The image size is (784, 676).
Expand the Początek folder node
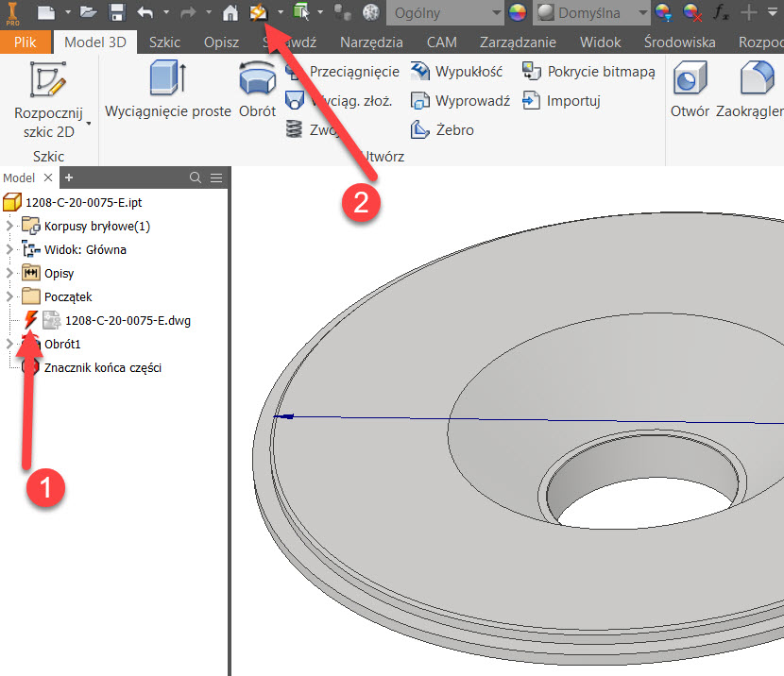9,297
